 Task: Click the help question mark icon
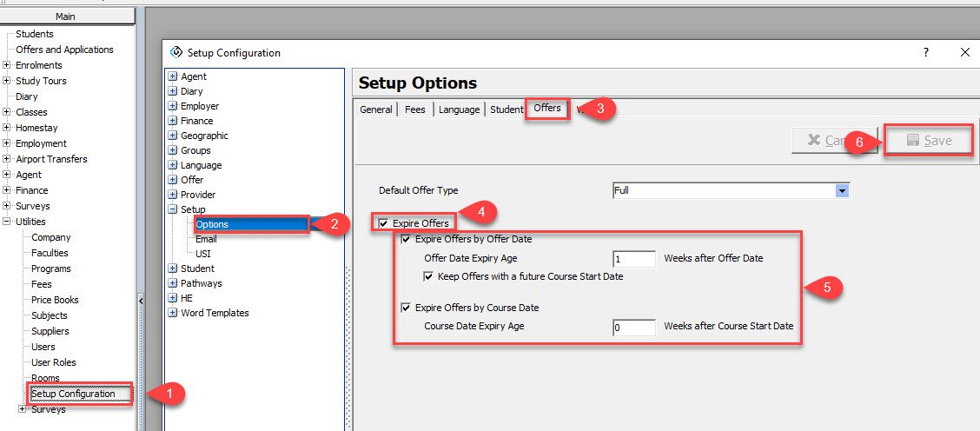point(925,52)
